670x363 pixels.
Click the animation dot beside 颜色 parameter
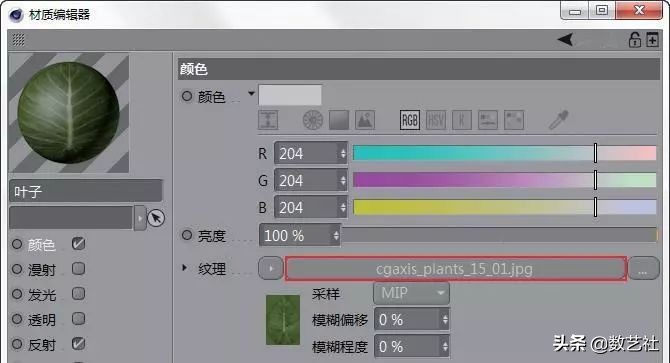pyautogui.click(x=187, y=96)
